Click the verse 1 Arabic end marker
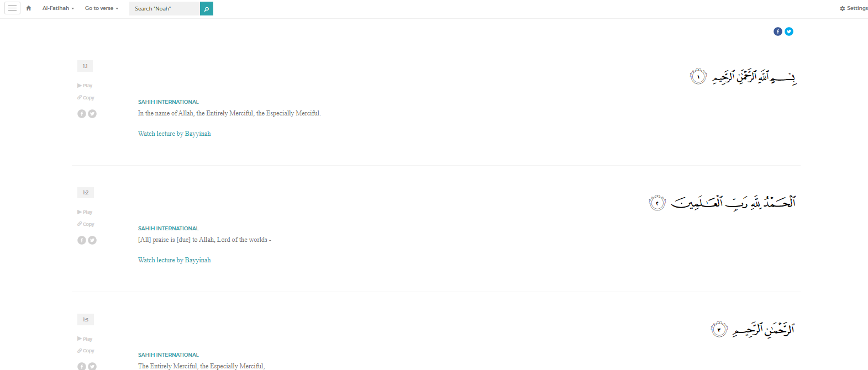 click(698, 77)
